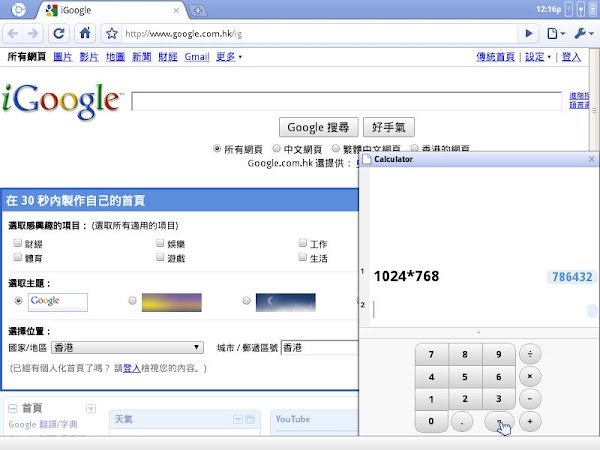Click the clock showing 12:16p
600x450 pixels.
548,9
